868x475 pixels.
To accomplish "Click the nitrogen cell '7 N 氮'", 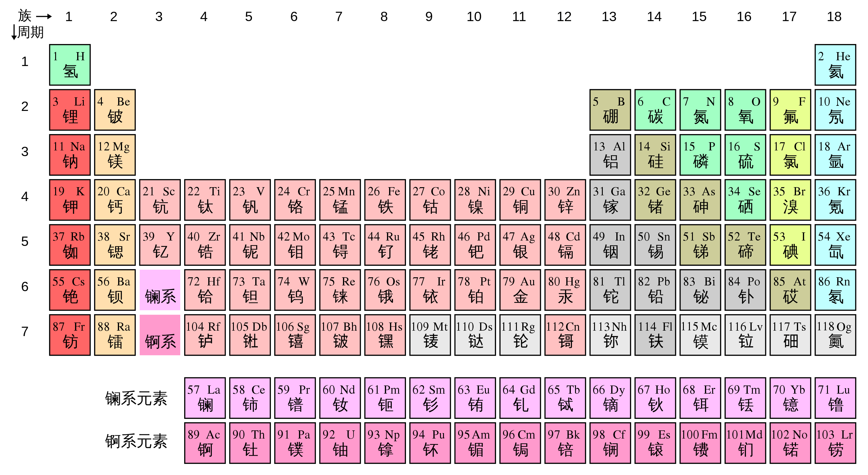I will pyautogui.click(x=700, y=110).
